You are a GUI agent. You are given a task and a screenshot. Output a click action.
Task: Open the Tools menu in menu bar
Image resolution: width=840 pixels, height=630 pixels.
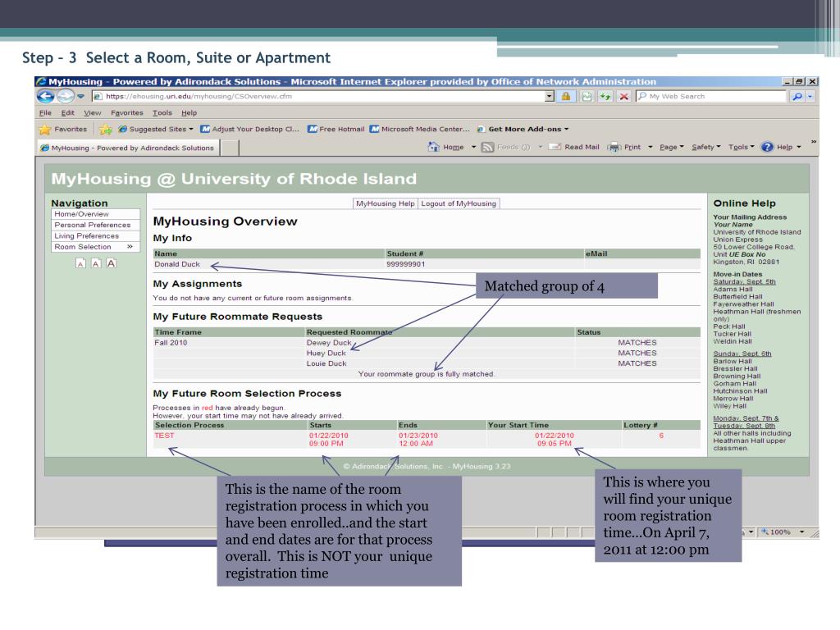(x=162, y=113)
